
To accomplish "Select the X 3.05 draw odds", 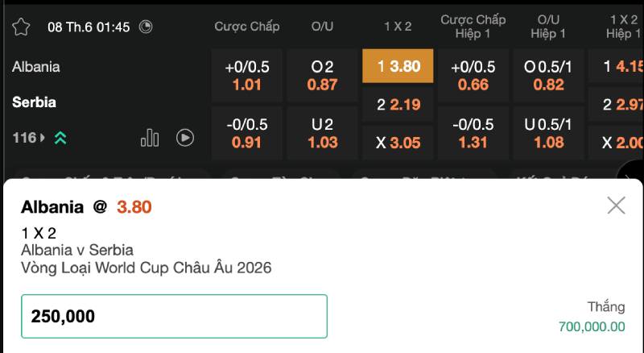I will click(x=398, y=143).
